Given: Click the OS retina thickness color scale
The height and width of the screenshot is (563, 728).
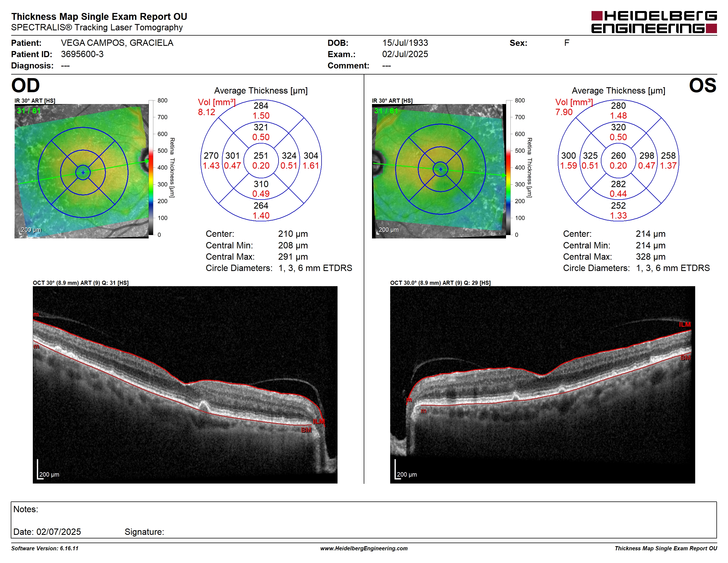Looking at the screenshot, I should coord(508,168).
